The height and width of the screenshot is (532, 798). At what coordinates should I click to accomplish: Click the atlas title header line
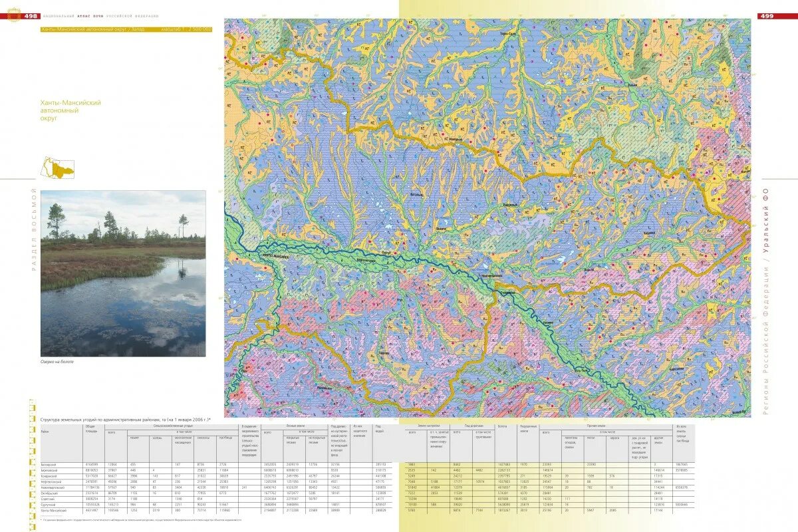click(x=102, y=16)
